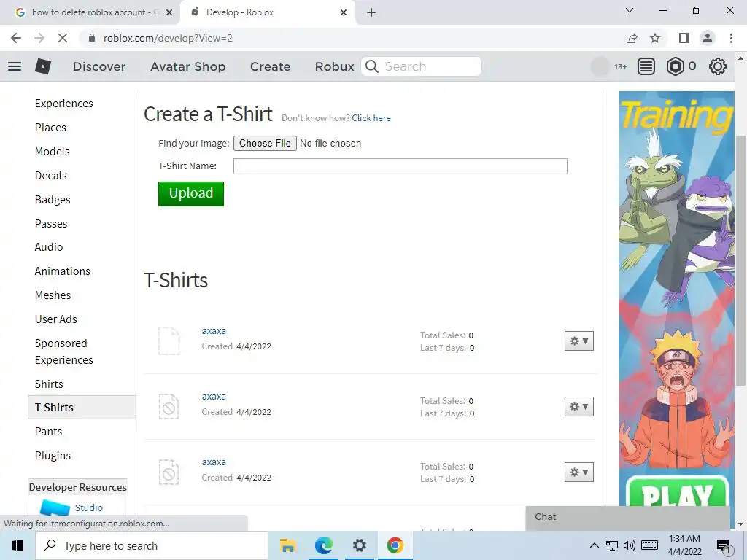Open settings dropdown for third axaxa T-shirt

point(578,472)
